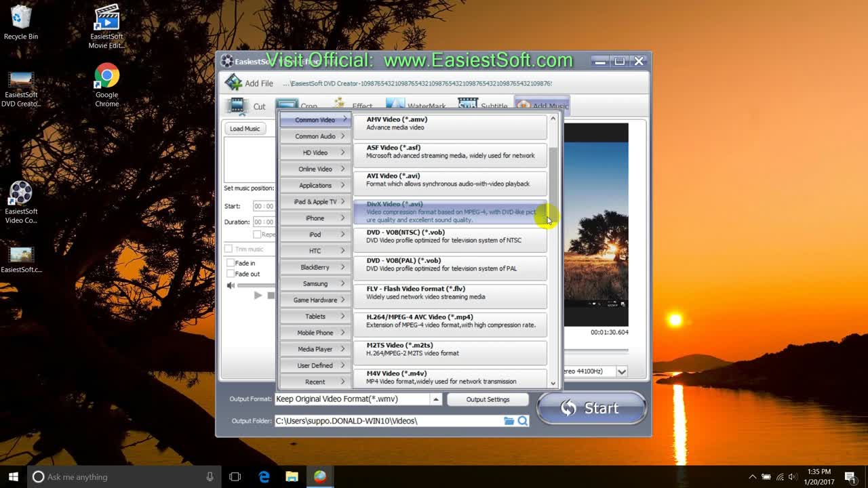Image resolution: width=868 pixels, height=488 pixels.
Task: Open the Action Center notification icon
Action: pos(850,476)
